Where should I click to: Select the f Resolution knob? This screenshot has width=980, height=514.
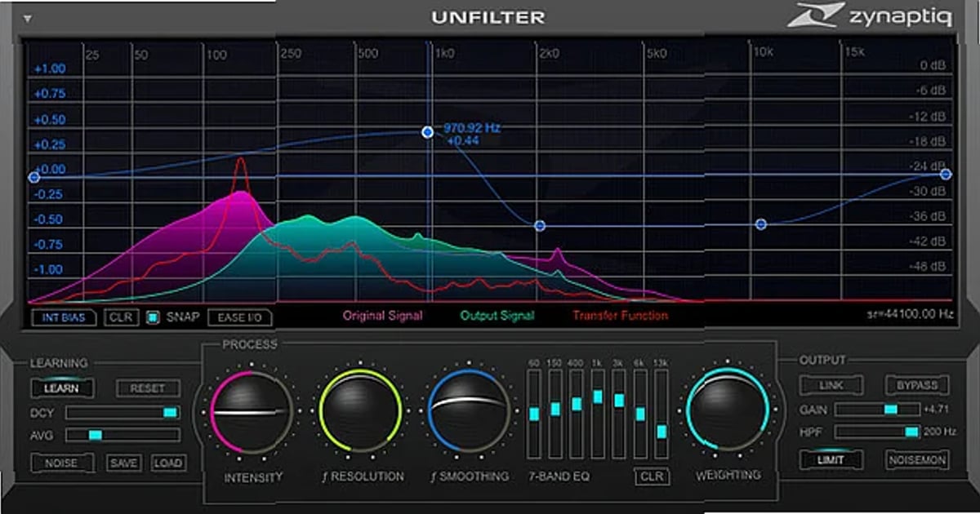tap(361, 413)
